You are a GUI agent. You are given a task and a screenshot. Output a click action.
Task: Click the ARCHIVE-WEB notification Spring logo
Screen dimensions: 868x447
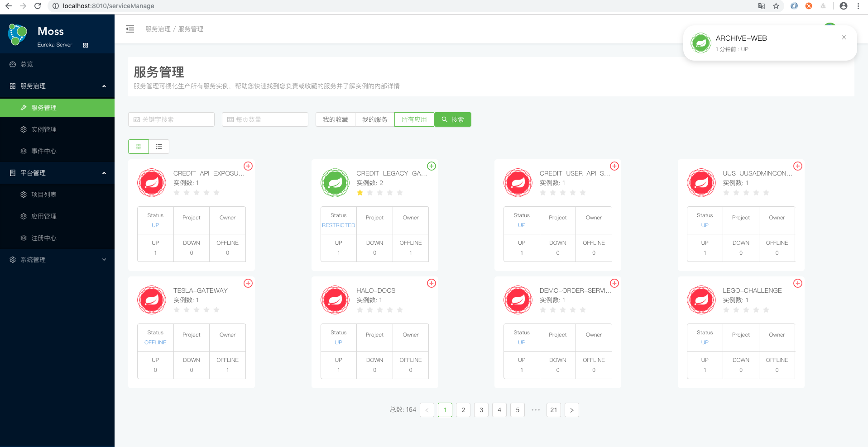tap(700, 43)
